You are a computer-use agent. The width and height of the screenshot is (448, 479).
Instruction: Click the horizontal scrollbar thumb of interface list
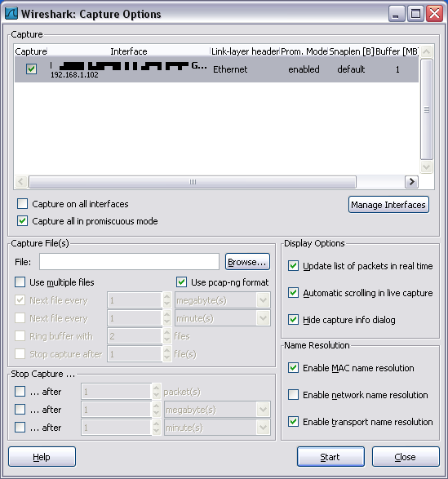[x=193, y=182]
